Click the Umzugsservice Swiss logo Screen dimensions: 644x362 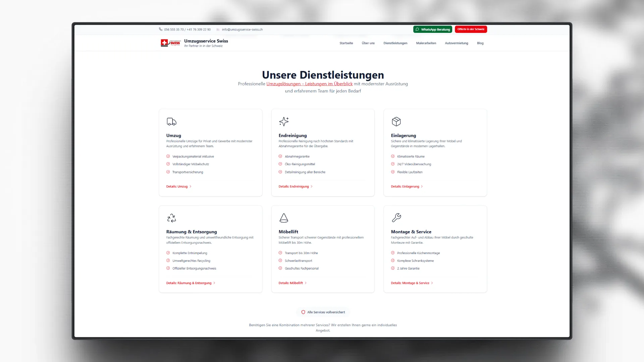point(171,43)
